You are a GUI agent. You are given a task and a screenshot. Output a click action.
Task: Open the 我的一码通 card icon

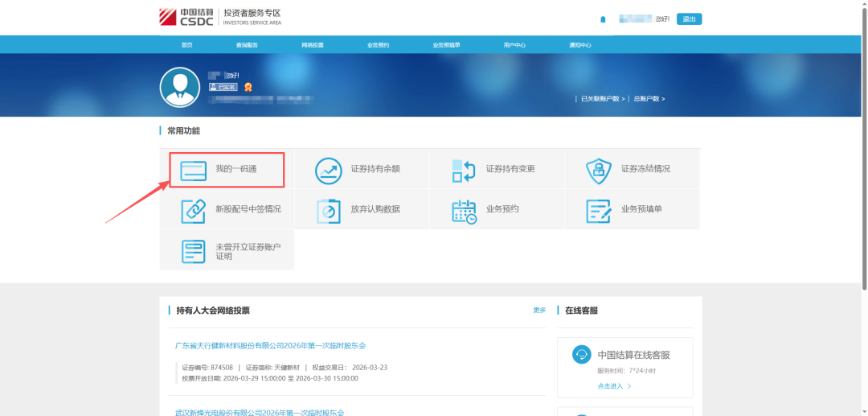(193, 170)
